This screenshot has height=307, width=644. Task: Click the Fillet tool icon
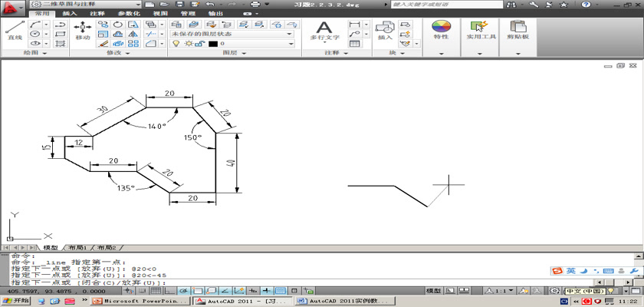point(152,43)
